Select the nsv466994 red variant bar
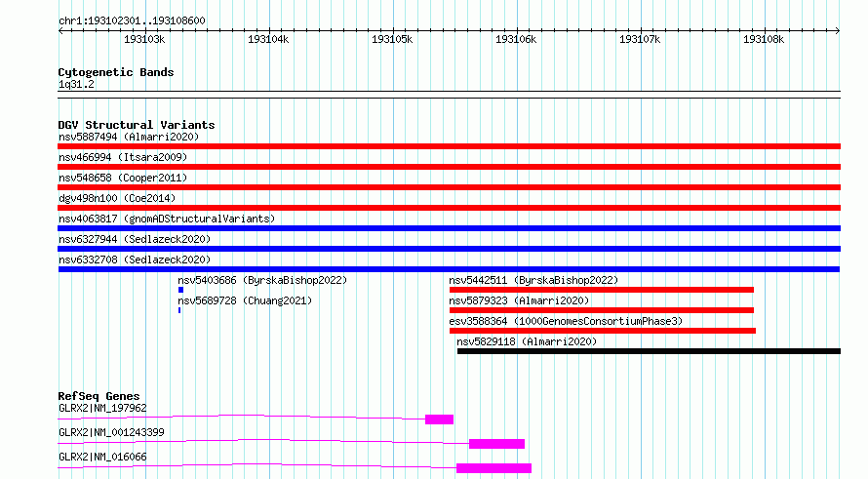The width and height of the screenshot is (868, 479). 449,167
